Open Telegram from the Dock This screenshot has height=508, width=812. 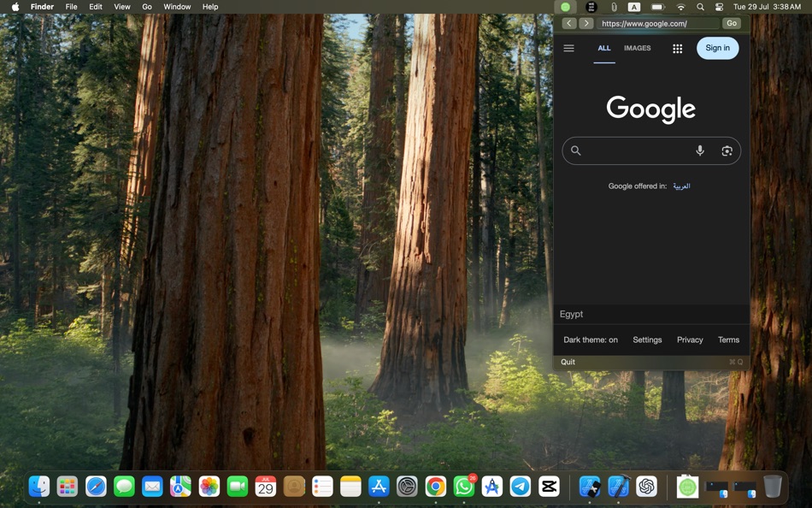[520, 487]
